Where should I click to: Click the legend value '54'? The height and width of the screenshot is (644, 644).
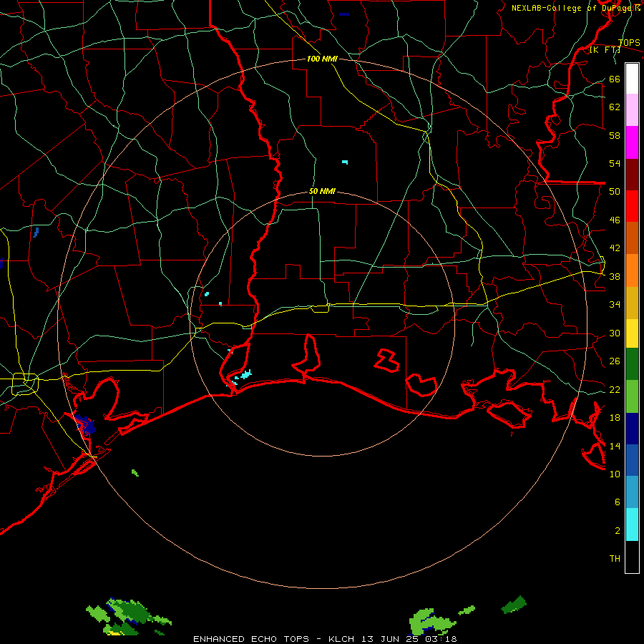coord(615,163)
